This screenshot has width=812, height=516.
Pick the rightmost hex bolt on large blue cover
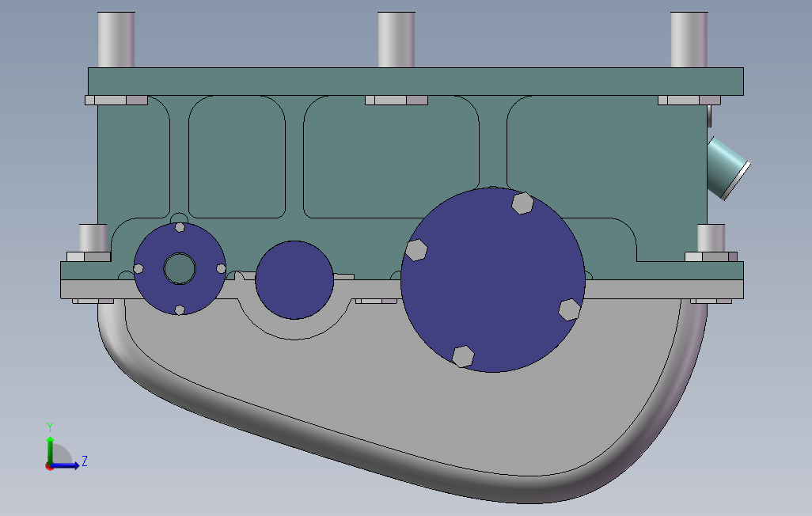[x=570, y=309]
